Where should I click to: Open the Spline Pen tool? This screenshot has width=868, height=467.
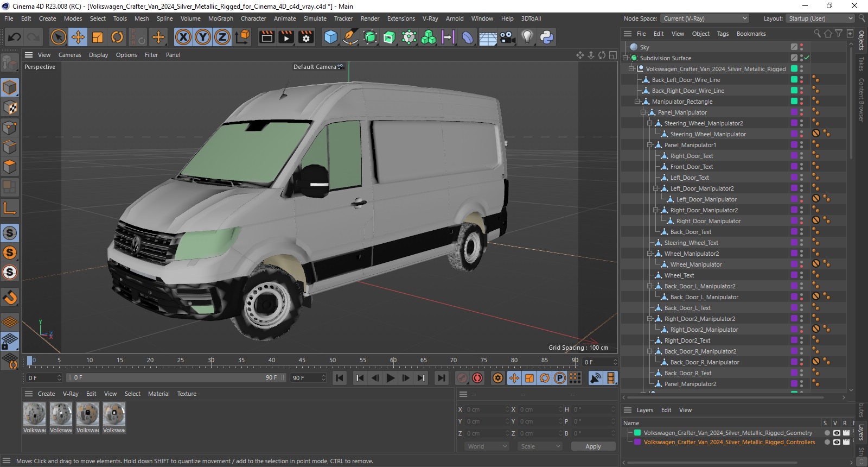pos(350,37)
